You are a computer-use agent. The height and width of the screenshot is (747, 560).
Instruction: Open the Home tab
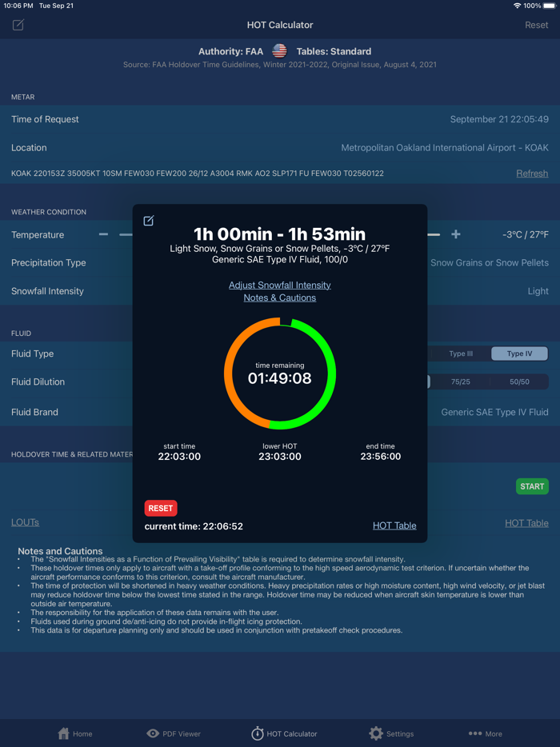click(x=75, y=733)
